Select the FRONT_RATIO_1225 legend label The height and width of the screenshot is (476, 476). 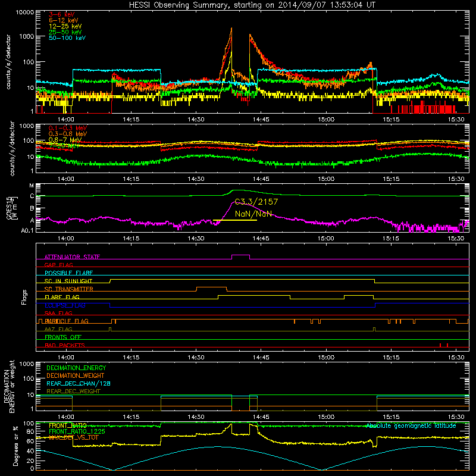[x=77, y=432]
